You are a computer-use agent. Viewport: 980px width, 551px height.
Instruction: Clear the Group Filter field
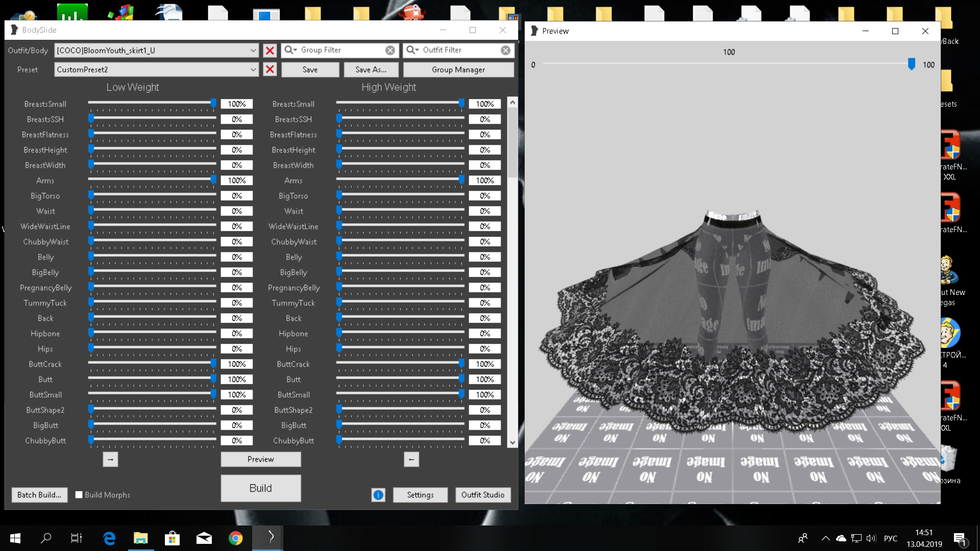390,50
